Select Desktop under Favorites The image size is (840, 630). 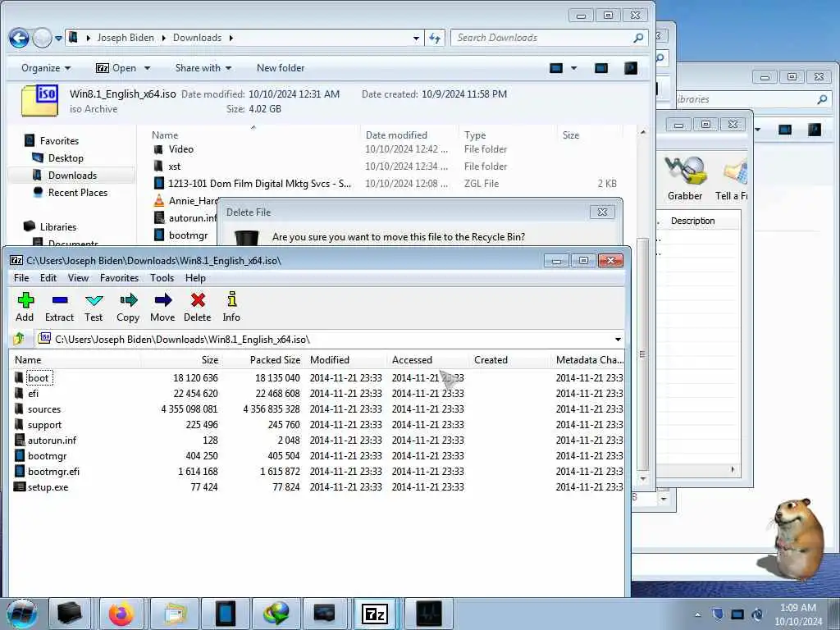pos(66,158)
